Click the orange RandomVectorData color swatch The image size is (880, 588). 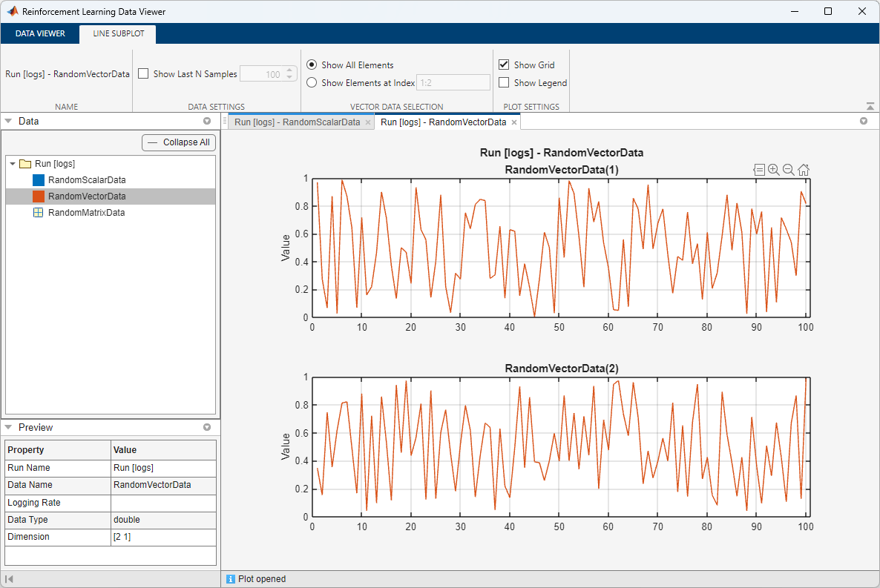point(39,196)
